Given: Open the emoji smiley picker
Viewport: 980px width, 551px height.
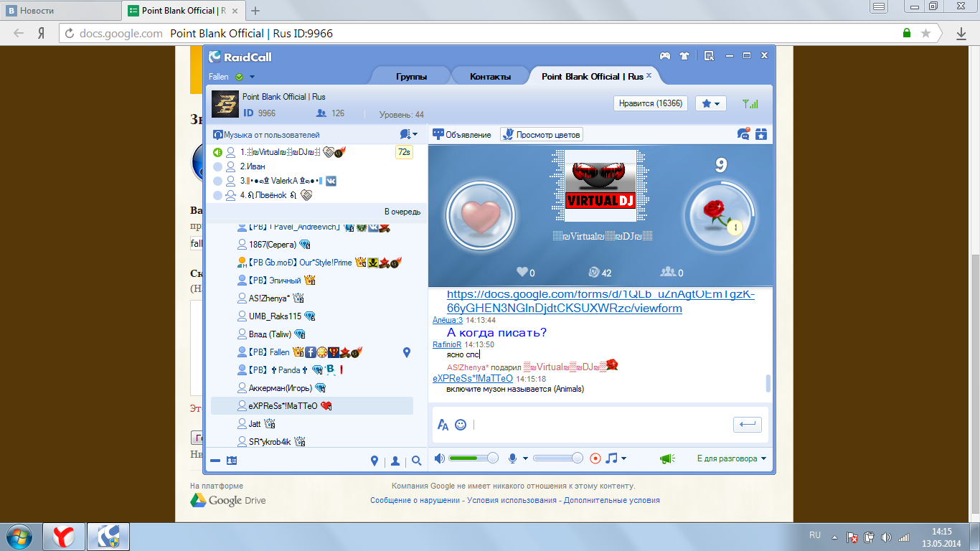Looking at the screenshot, I should pyautogui.click(x=461, y=425).
